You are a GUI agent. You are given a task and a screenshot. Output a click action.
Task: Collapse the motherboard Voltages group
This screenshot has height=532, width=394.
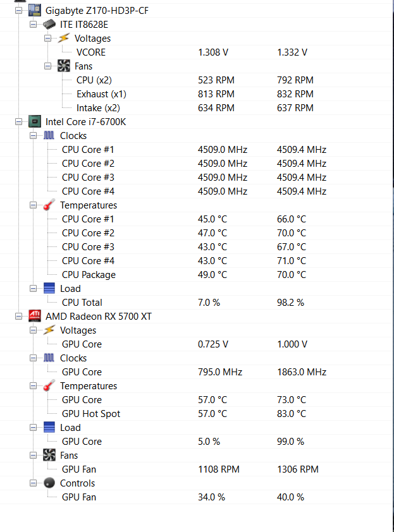47,39
